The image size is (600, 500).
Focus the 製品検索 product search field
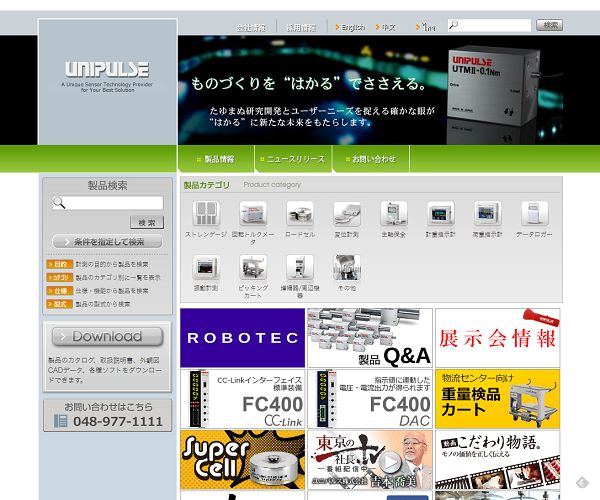point(108,203)
